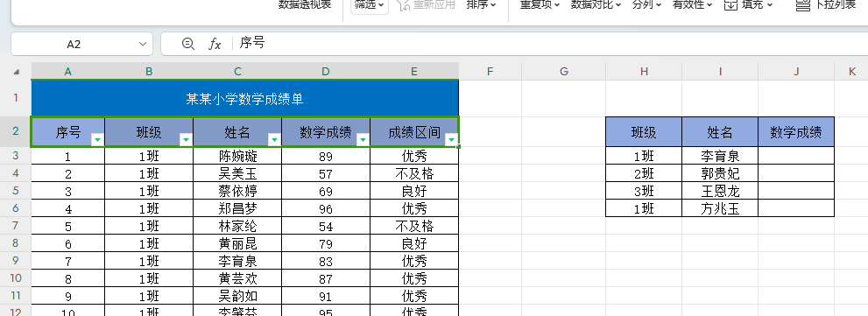Viewport: 868px width, 316px height.
Task: Select column I header
Action: click(x=720, y=72)
